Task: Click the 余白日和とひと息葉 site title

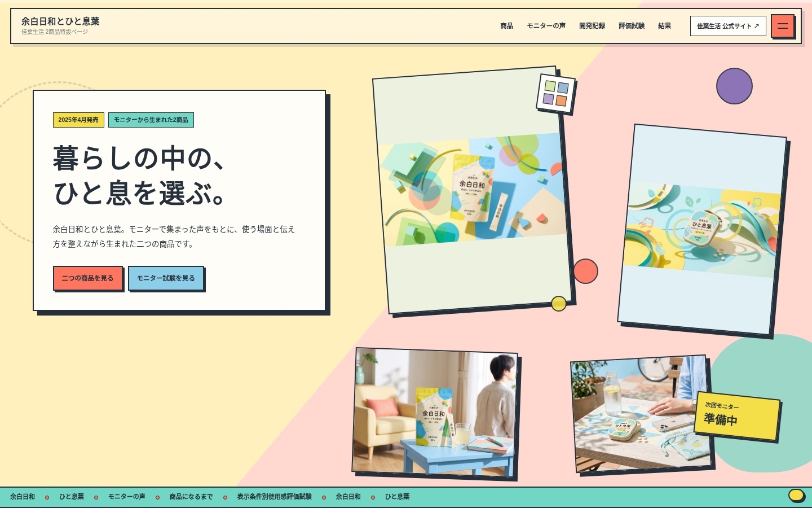Action: pos(60,21)
